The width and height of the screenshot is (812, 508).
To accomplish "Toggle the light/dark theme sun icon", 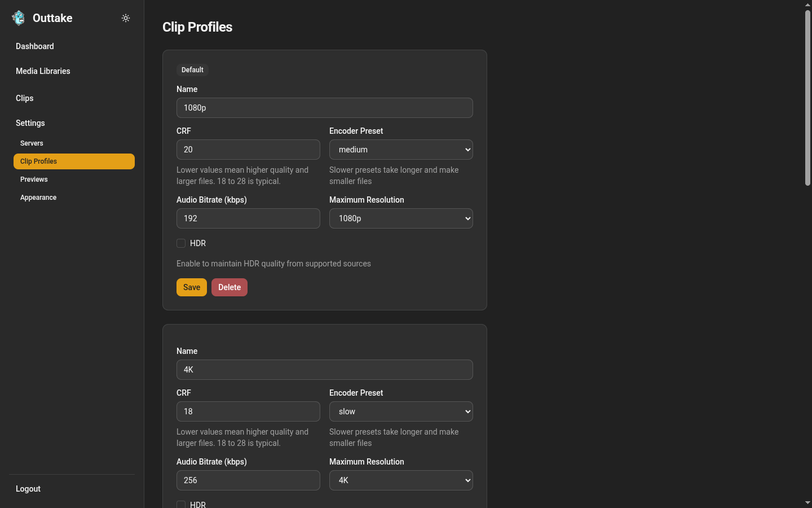I will tap(126, 18).
